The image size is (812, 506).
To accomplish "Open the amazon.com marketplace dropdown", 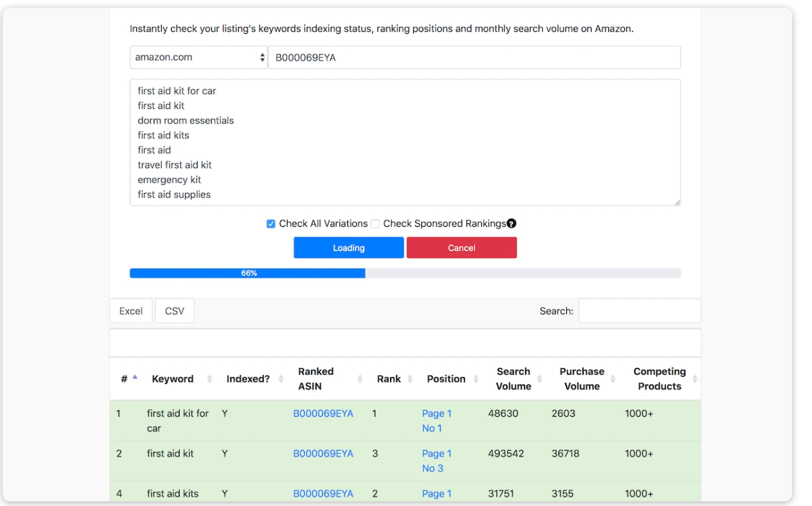I will coord(198,57).
